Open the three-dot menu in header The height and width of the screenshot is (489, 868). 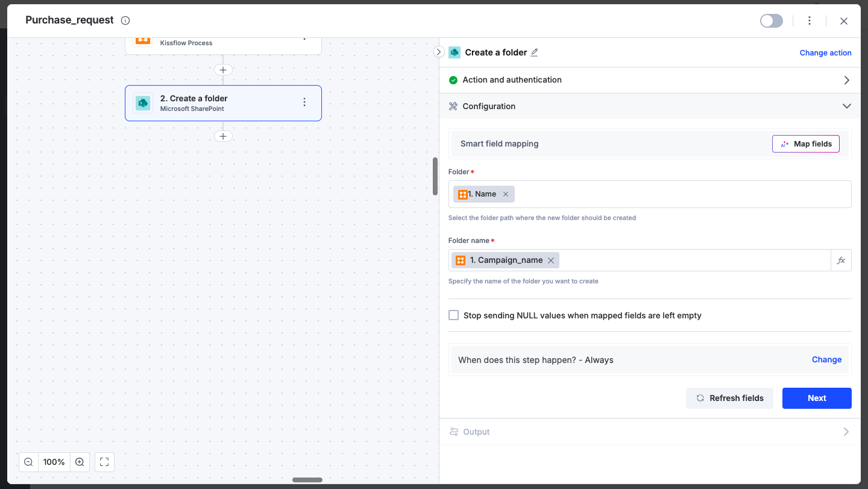coord(810,21)
